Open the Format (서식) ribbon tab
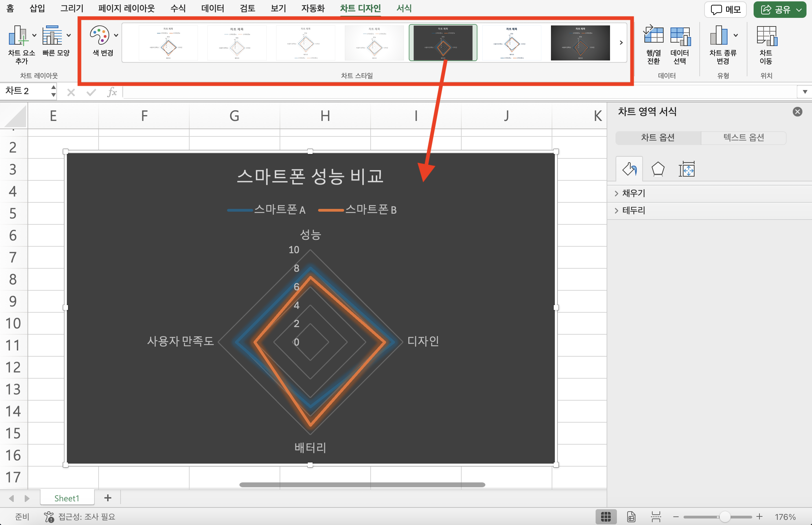812x525 pixels. coord(404,8)
